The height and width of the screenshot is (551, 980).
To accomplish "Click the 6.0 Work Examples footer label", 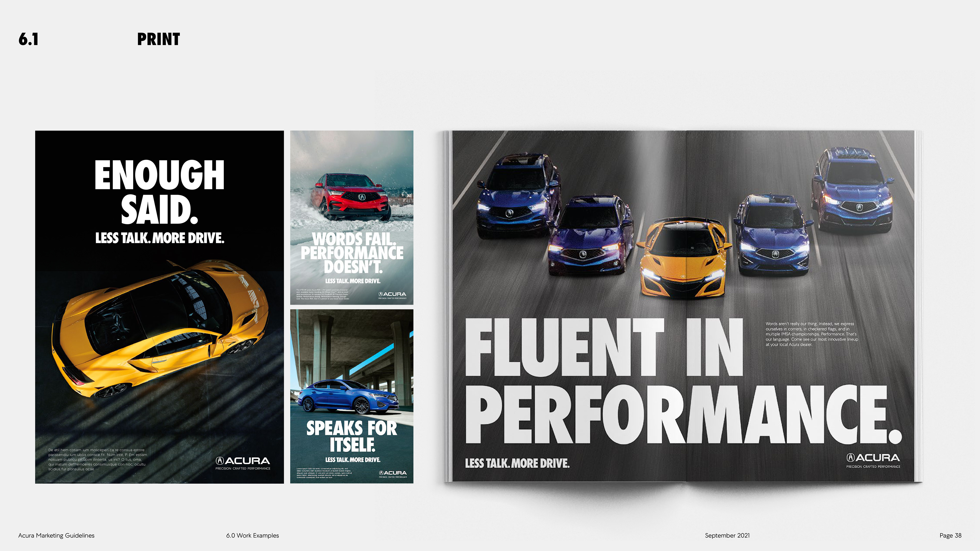I will (252, 535).
